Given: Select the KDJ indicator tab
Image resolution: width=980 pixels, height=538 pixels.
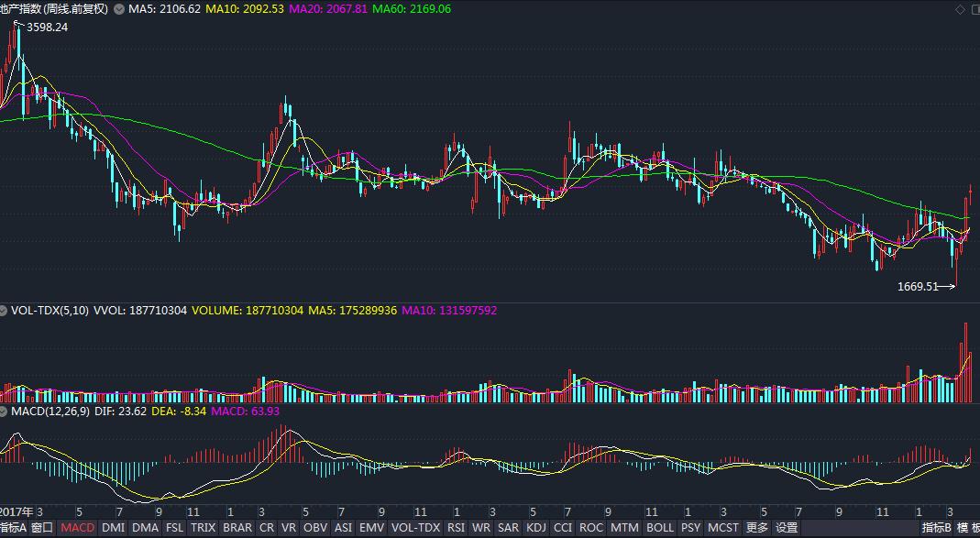Looking at the screenshot, I should click(x=536, y=528).
